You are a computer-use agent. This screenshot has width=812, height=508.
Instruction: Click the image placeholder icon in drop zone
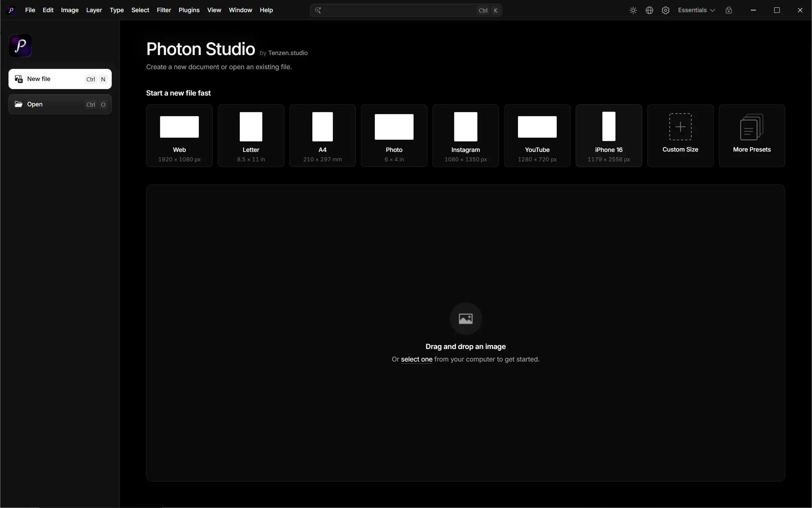466,318
